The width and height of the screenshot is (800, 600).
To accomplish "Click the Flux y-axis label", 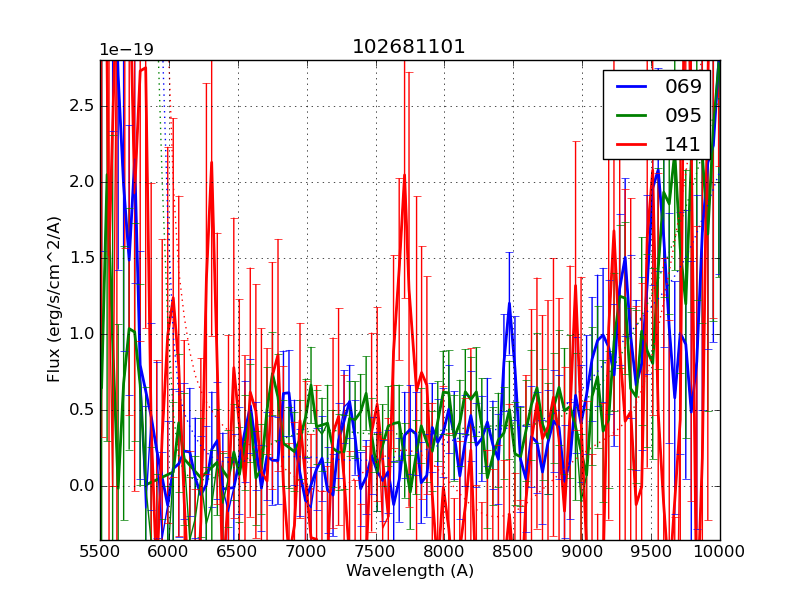I will (x=54, y=299).
